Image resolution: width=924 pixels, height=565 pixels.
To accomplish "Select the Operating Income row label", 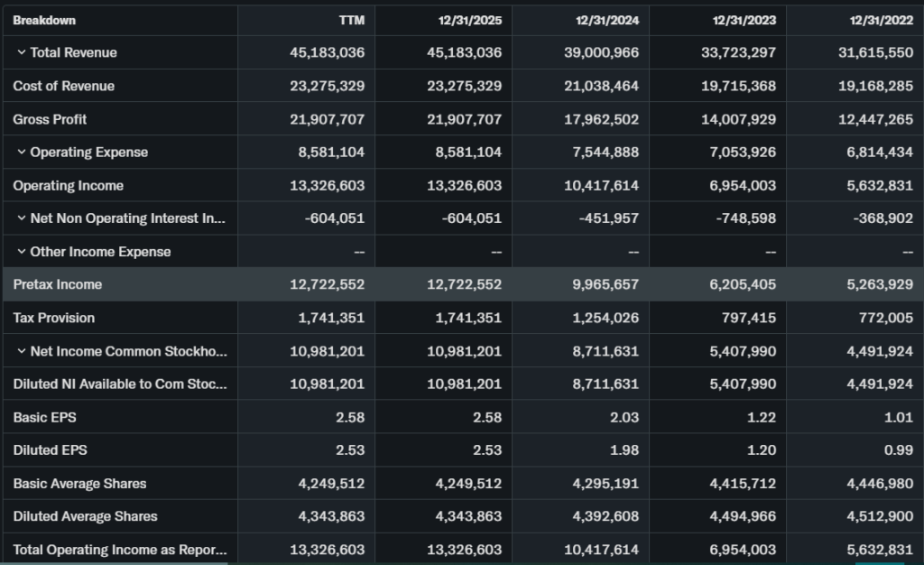I will click(68, 185).
